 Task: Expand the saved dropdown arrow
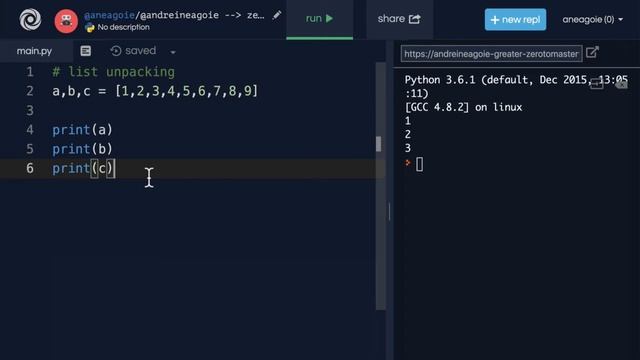173,52
